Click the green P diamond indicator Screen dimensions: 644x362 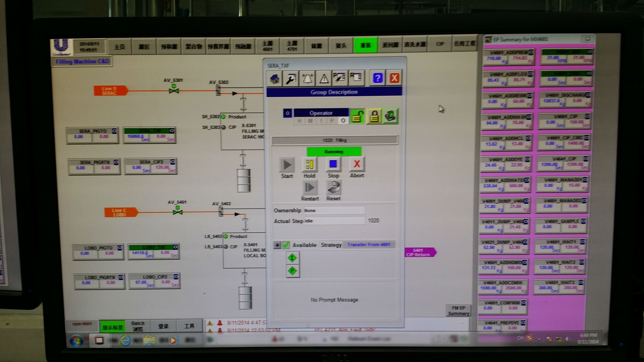[292, 271]
